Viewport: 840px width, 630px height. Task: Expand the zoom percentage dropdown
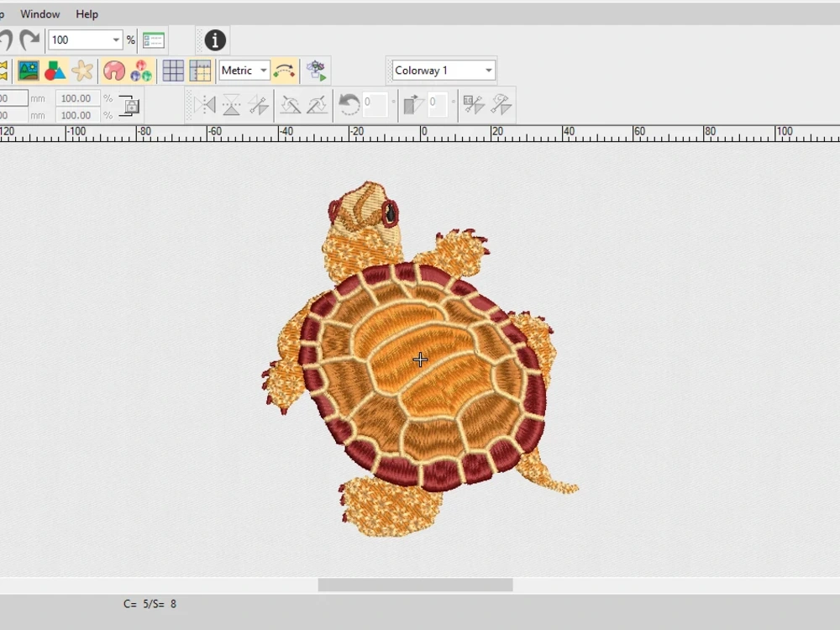115,39
